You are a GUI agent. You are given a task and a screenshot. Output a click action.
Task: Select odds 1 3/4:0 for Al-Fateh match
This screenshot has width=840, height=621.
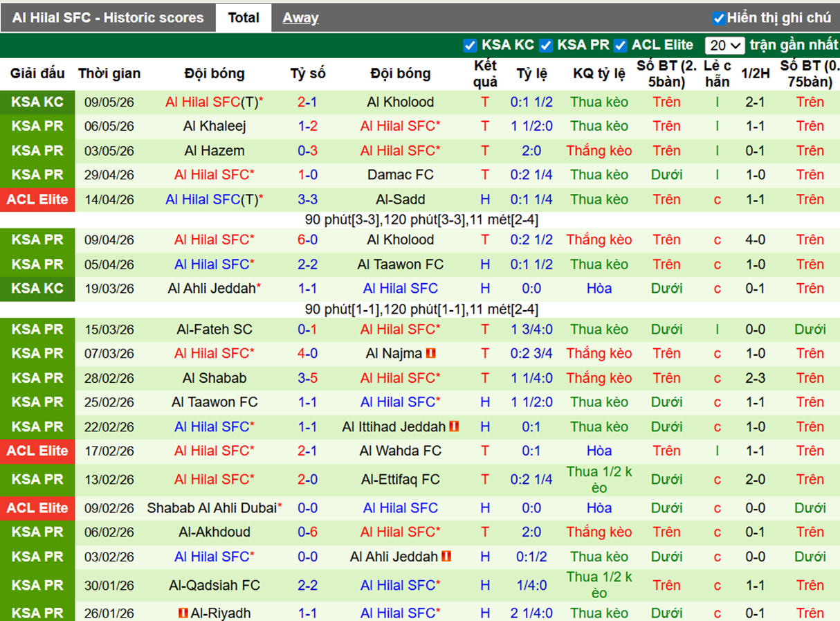(531, 330)
